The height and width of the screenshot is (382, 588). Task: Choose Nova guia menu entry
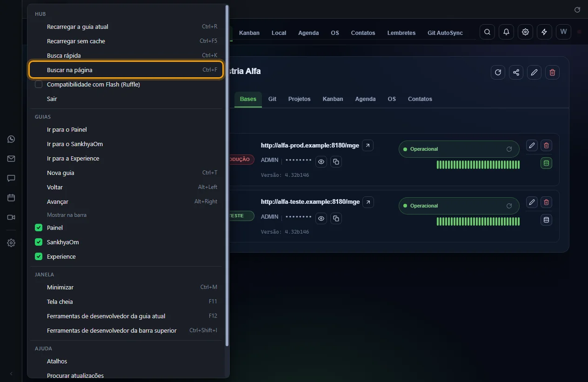pos(126,173)
